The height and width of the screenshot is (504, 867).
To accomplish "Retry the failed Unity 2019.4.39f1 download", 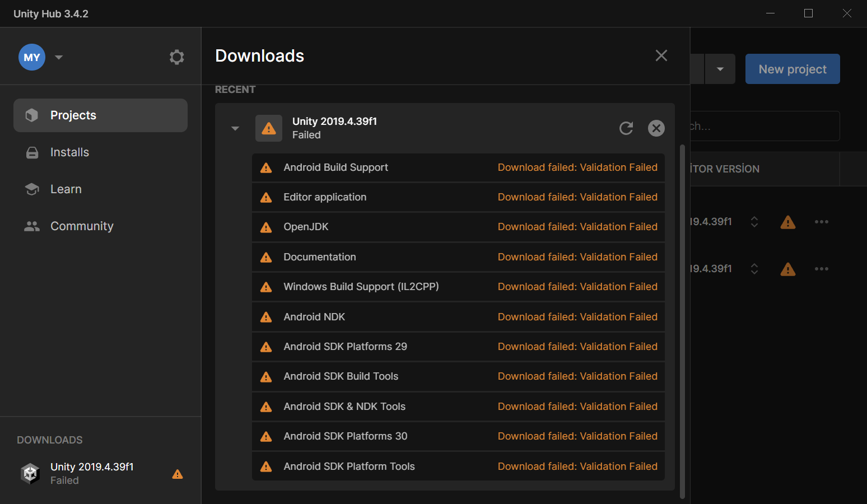I will [626, 128].
